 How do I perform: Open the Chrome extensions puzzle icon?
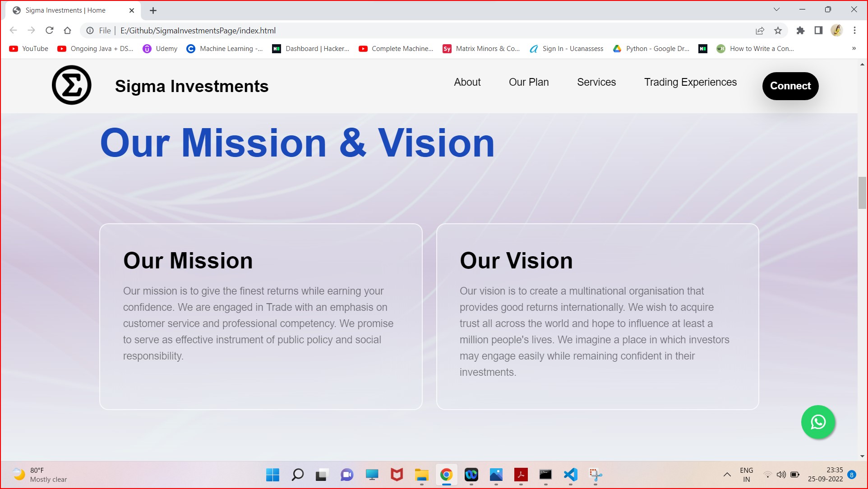point(800,31)
